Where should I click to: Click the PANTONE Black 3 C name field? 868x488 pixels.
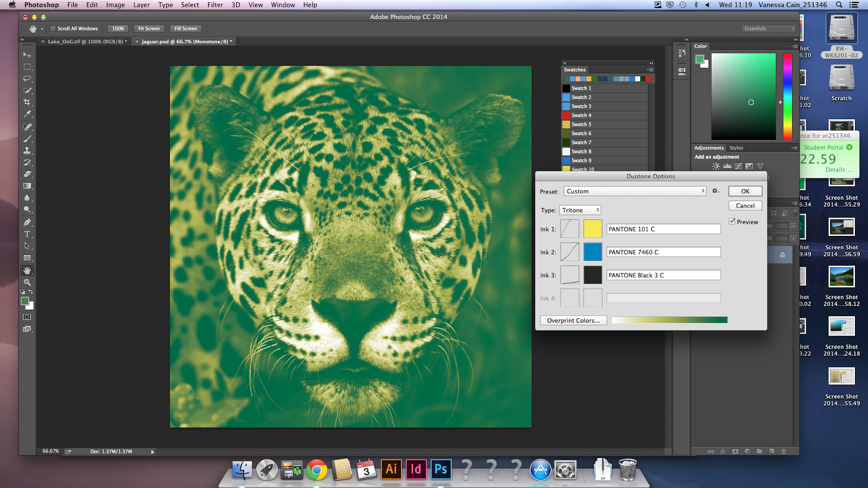pos(663,275)
